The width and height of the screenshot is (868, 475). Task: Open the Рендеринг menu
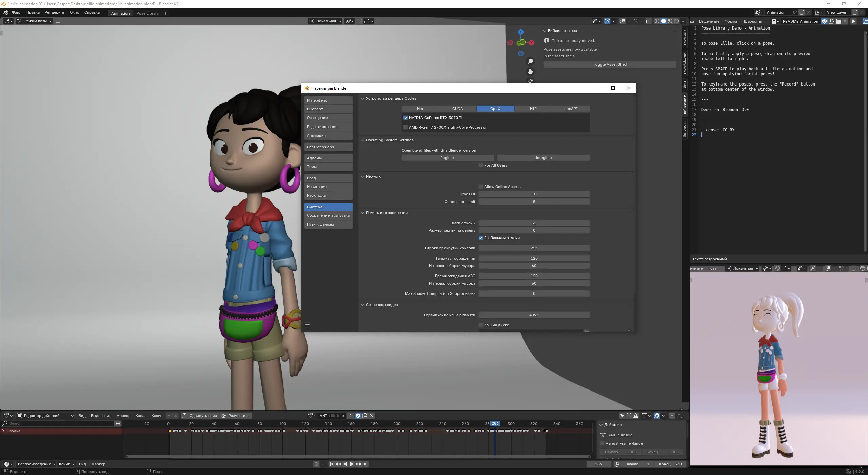(55, 12)
